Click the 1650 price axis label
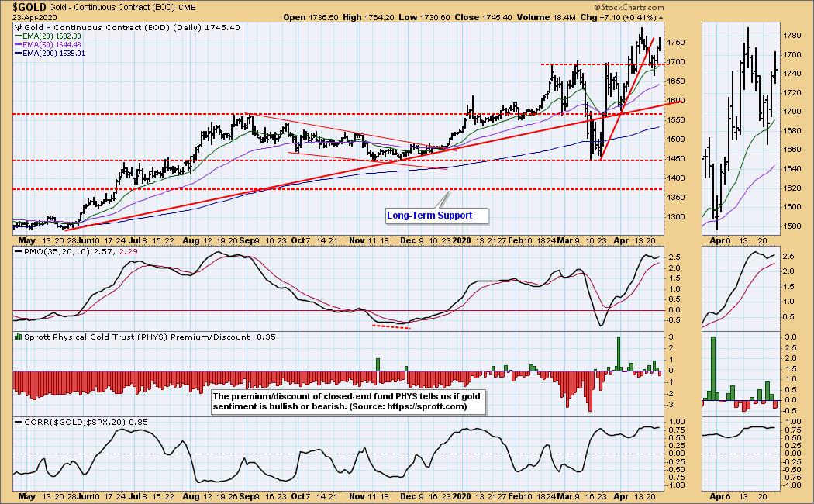Viewport: 814px width, 504px height. pos(675,81)
